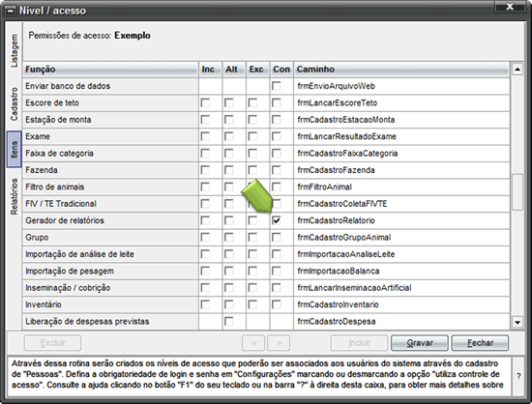The height and width of the screenshot is (404, 532).
Task: Open the Listagem side tab
Action: click(x=14, y=51)
